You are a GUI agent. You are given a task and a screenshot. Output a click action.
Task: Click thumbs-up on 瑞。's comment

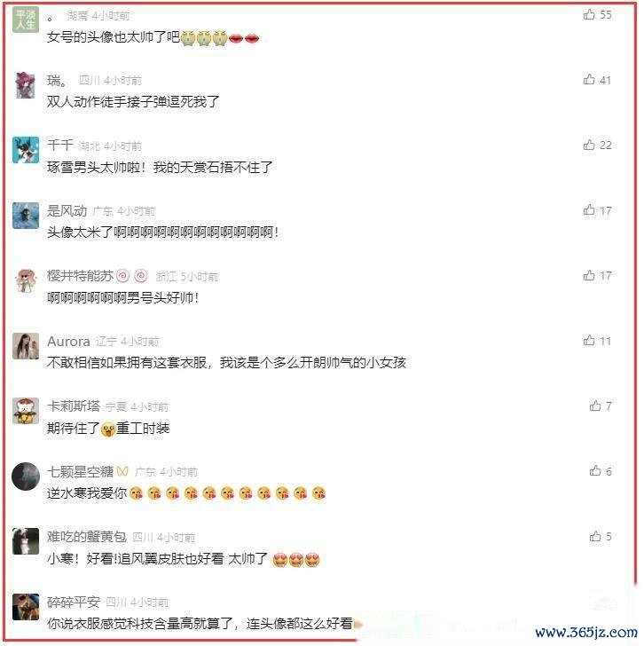(x=589, y=79)
